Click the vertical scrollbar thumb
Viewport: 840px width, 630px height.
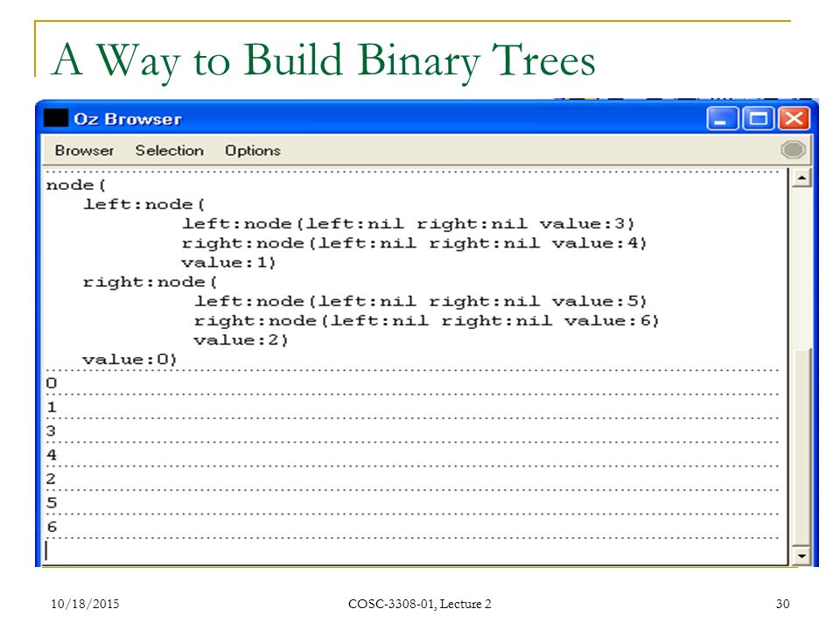pos(801,445)
